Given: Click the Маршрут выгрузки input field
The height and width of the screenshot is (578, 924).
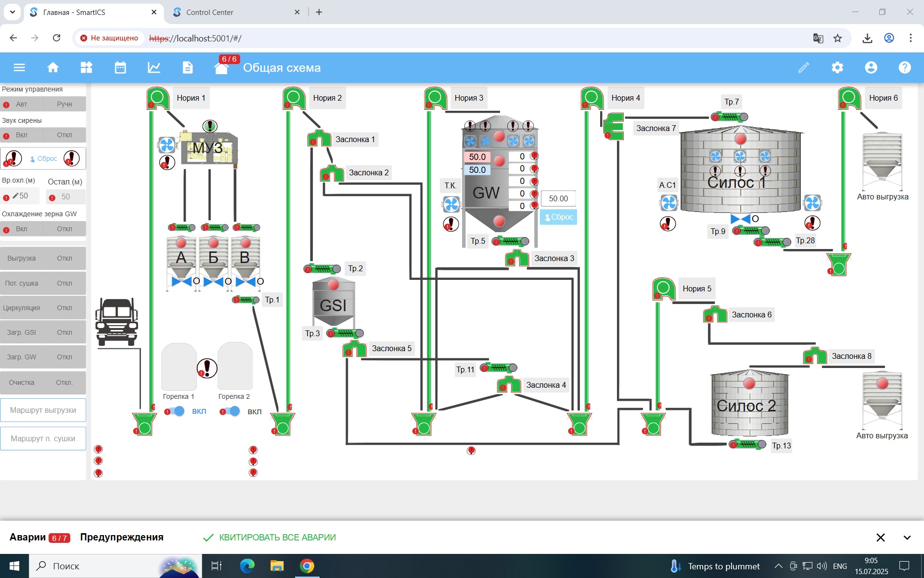Looking at the screenshot, I should click(x=43, y=410).
